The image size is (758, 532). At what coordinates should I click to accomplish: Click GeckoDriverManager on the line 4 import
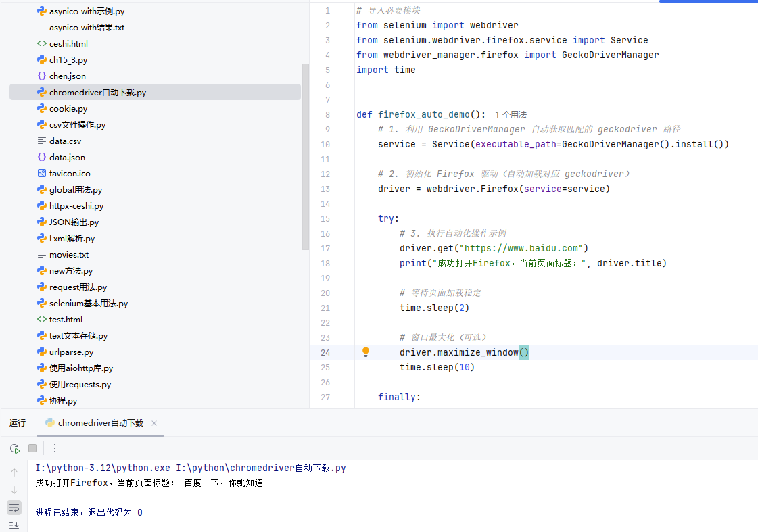(x=610, y=55)
